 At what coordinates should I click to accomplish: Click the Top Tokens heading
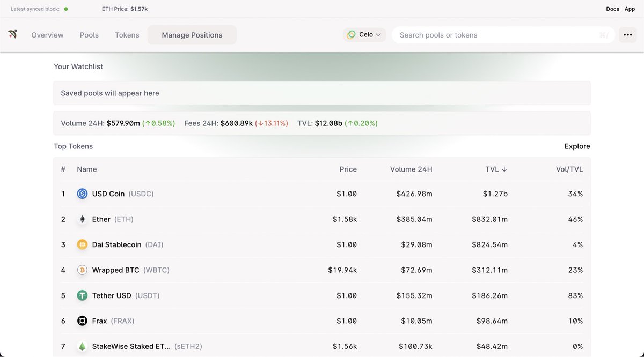[x=73, y=146]
